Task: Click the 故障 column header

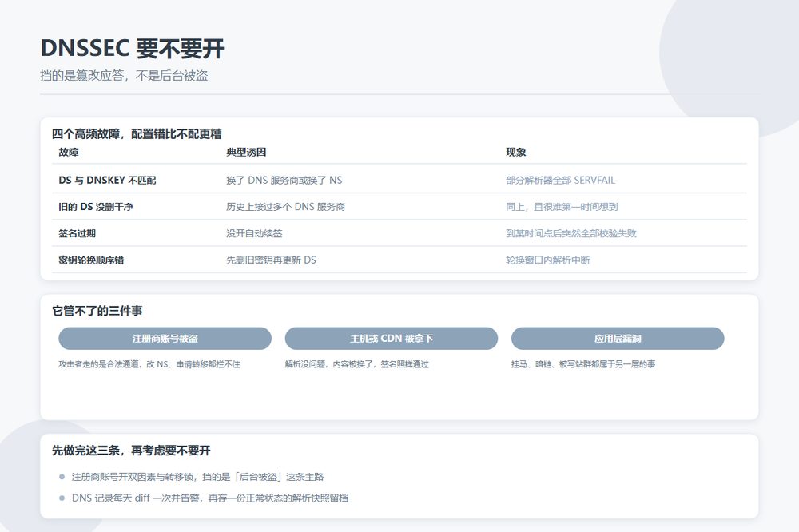Action: coord(68,152)
